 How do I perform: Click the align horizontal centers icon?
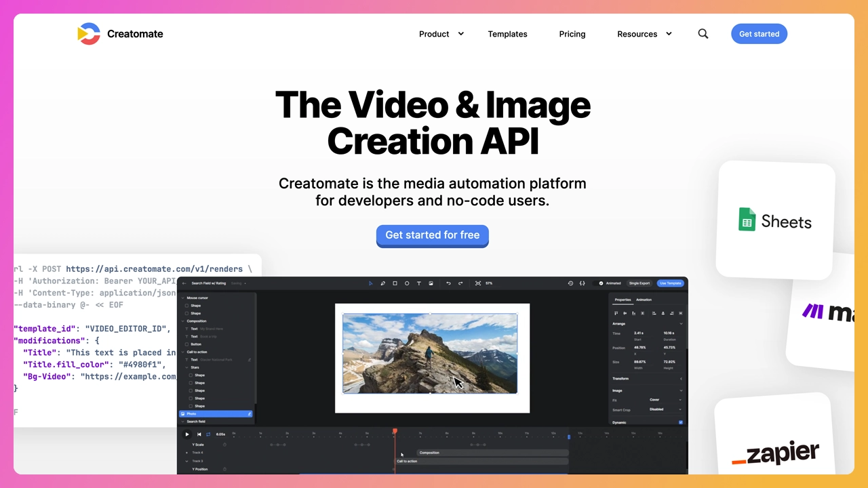[663, 313]
